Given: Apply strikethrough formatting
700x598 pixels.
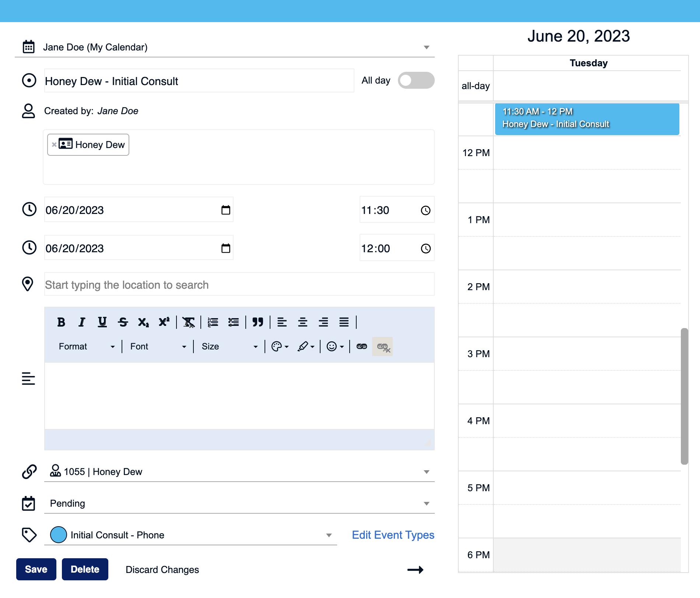Looking at the screenshot, I should pos(123,322).
